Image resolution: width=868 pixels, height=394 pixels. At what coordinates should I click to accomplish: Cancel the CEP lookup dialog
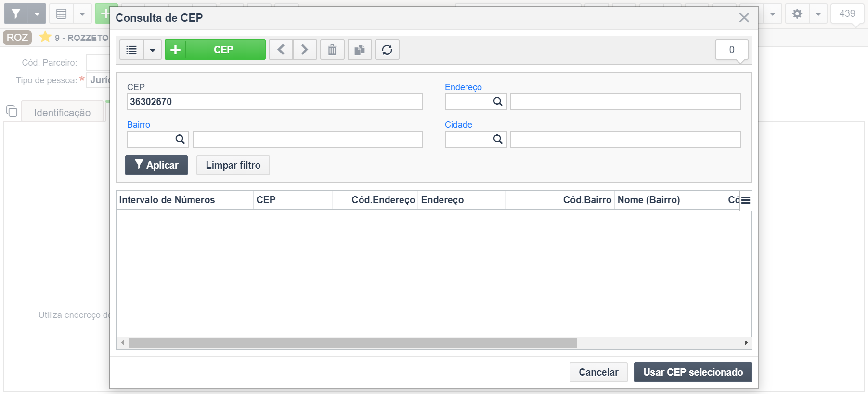tap(598, 372)
